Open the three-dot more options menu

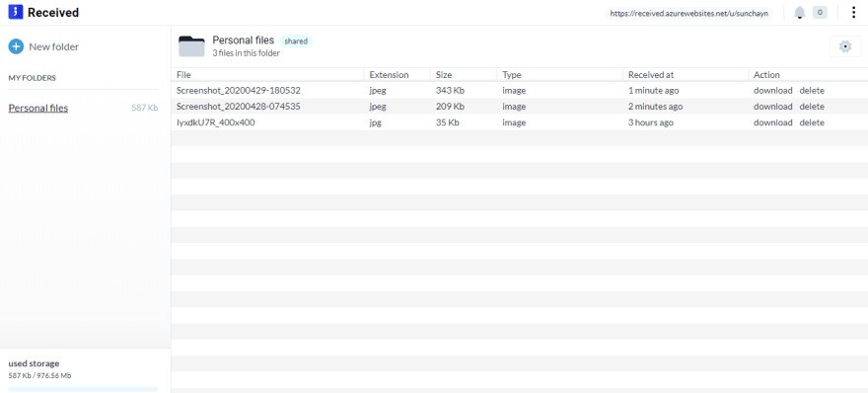pyautogui.click(x=853, y=13)
